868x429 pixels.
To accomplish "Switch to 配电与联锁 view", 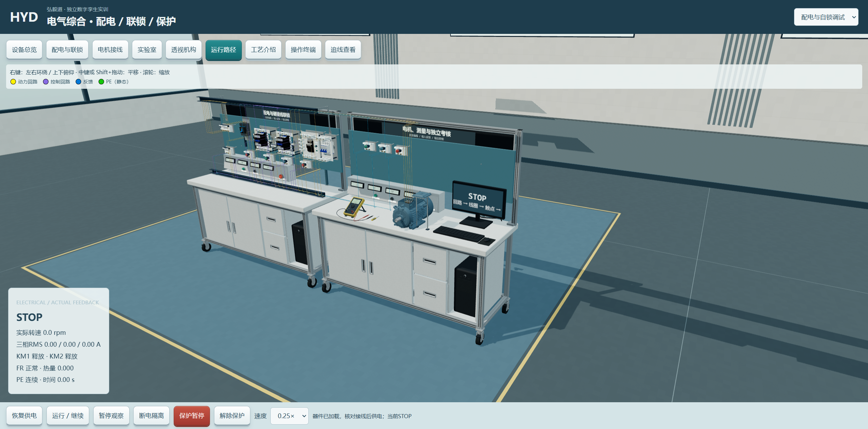I will (x=67, y=50).
